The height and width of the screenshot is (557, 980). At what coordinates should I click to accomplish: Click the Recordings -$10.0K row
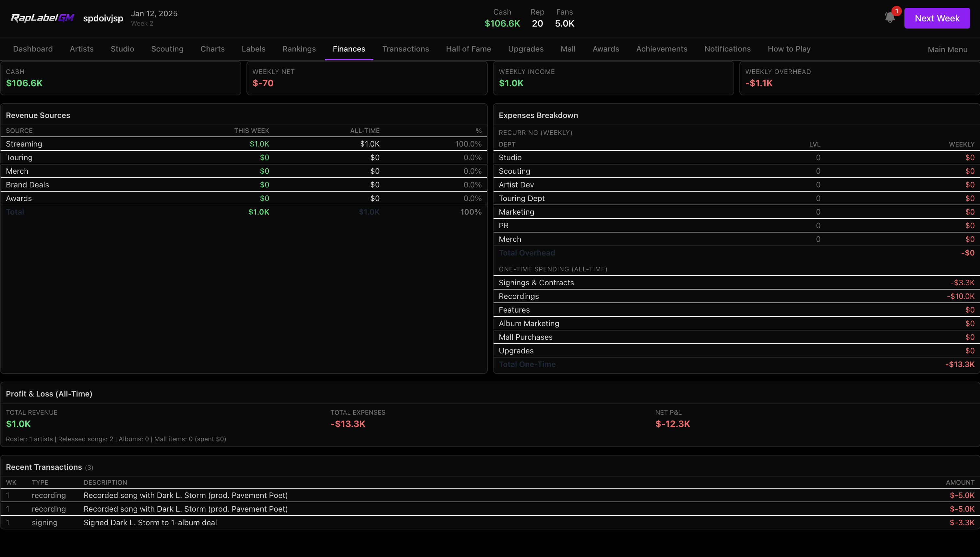click(736, 296)
